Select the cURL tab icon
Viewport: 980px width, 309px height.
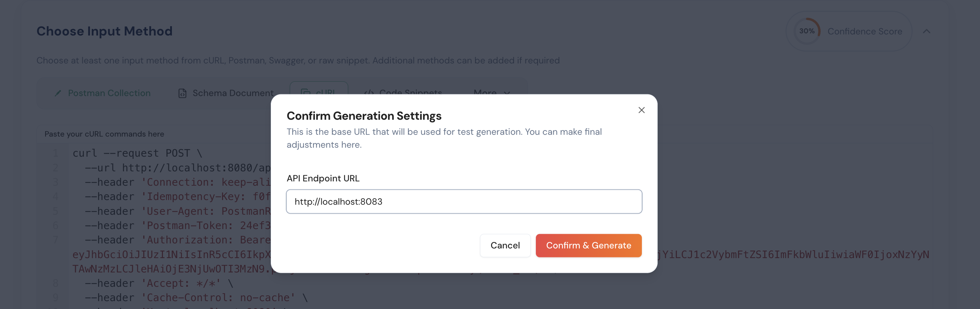(306, 91)
